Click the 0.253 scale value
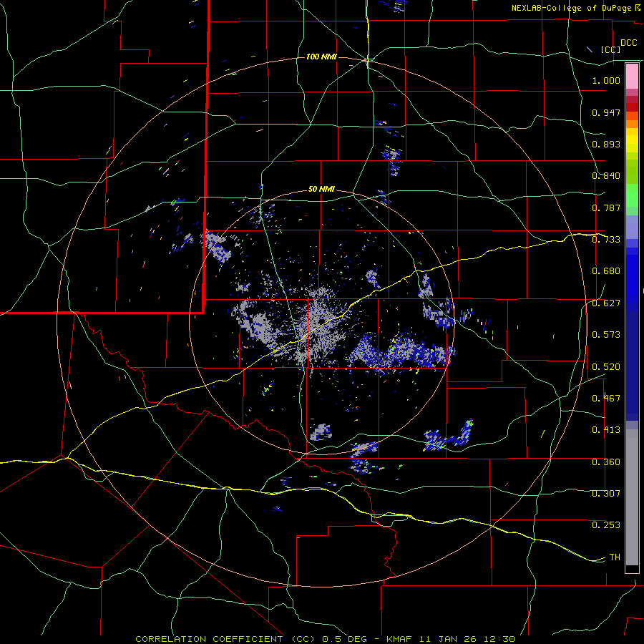The width and height of the screenshot is (644, 644). [606, 525]
